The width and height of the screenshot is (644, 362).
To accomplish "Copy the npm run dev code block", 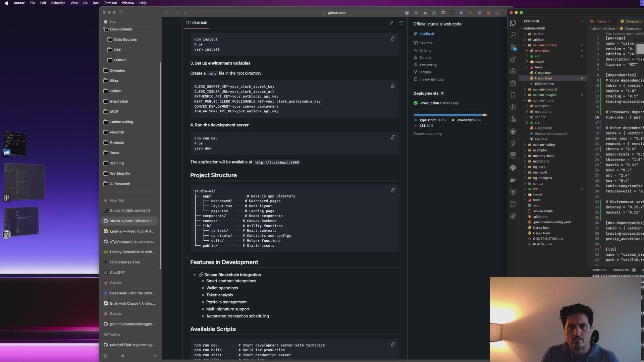I will [x=393, y=137].
